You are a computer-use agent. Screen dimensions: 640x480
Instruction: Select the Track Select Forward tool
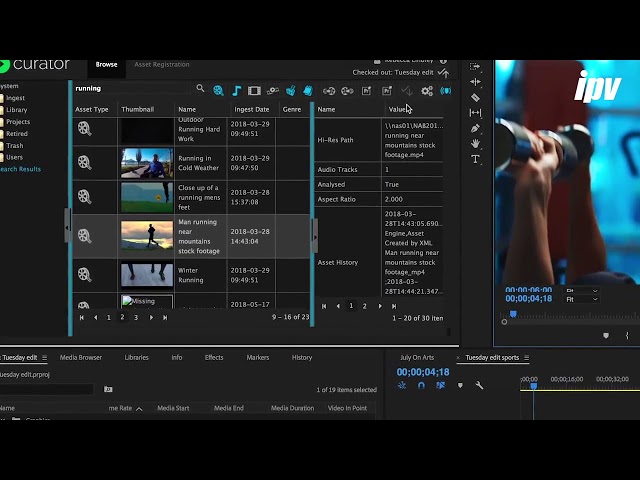click(x=475, y=66)
